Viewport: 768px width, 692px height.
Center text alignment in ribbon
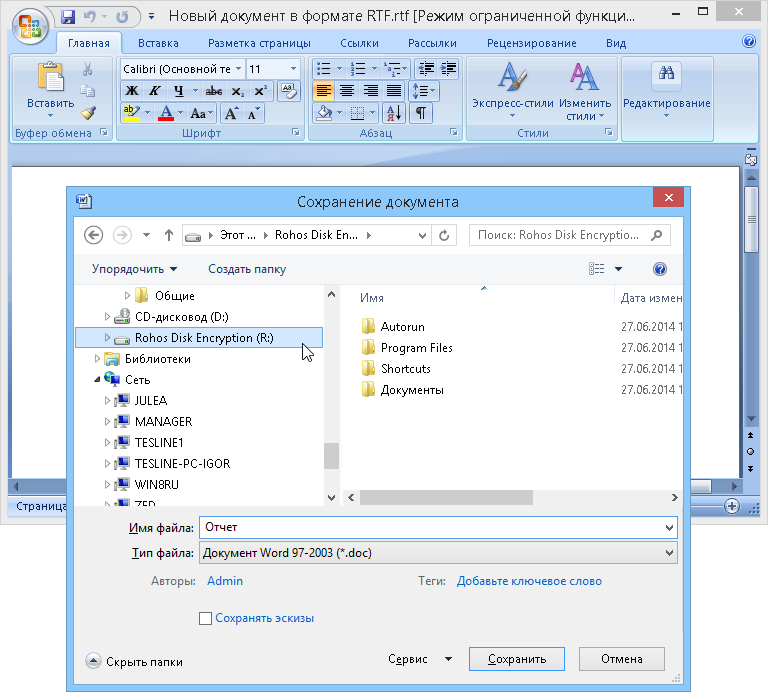(347, 91)
